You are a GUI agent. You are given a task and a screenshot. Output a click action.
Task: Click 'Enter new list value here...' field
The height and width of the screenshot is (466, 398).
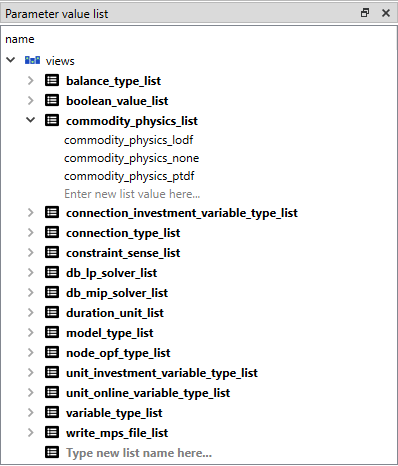point(132,194)
